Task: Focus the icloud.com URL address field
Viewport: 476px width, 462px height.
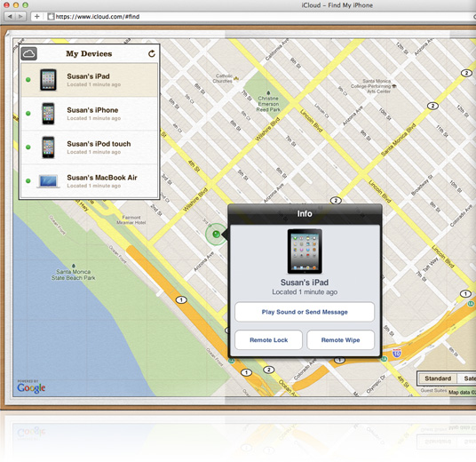Action: pyautogui.click(x=261, y=16)
